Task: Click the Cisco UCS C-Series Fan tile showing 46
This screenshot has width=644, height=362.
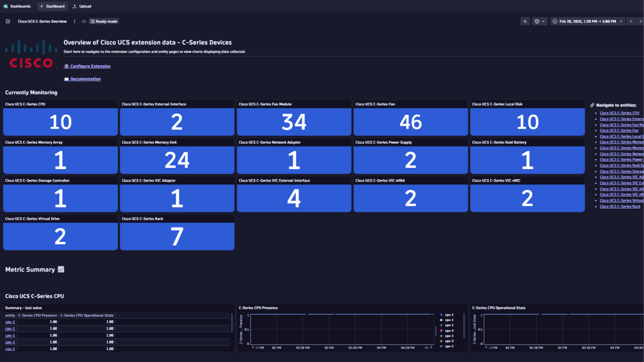Action: click(x=410, y=122)
